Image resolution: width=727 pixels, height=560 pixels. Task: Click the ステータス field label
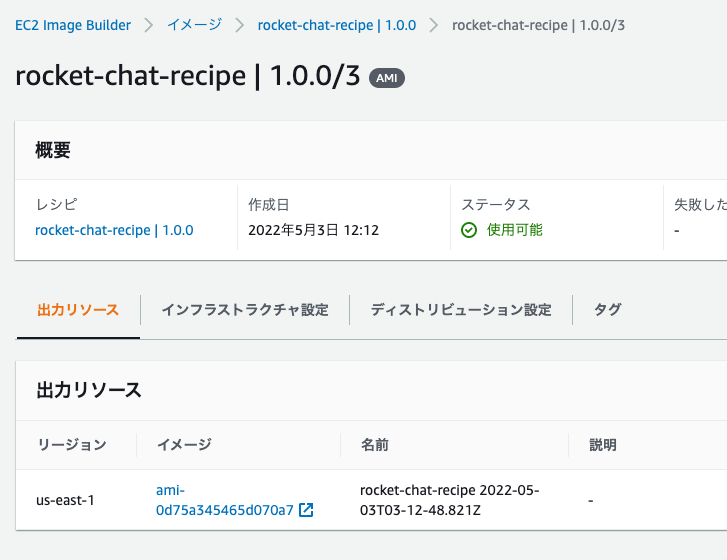[496, 204]
